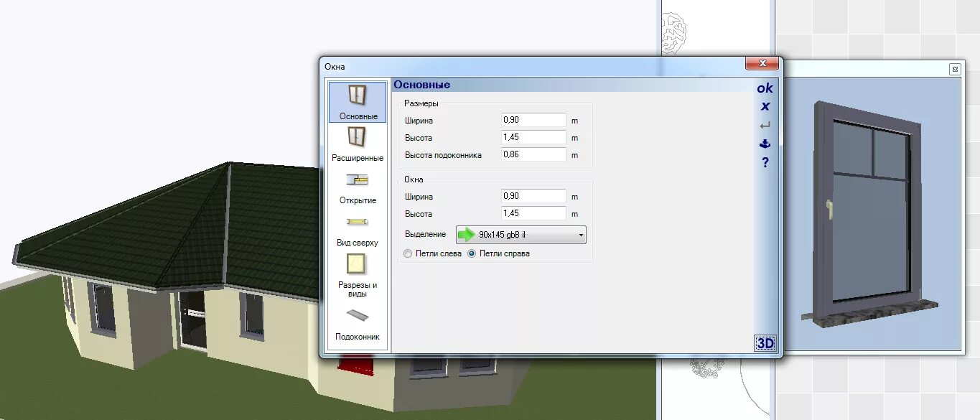Click the Ширина field under Размеры
This screenshot has height=420, width=980.
(x=533, y=121)
